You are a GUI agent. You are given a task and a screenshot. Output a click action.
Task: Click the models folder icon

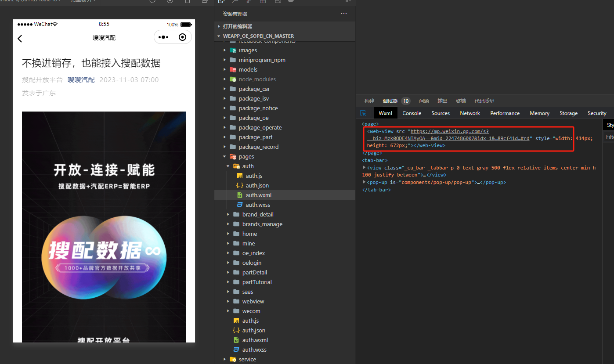(x=233, y=70)
